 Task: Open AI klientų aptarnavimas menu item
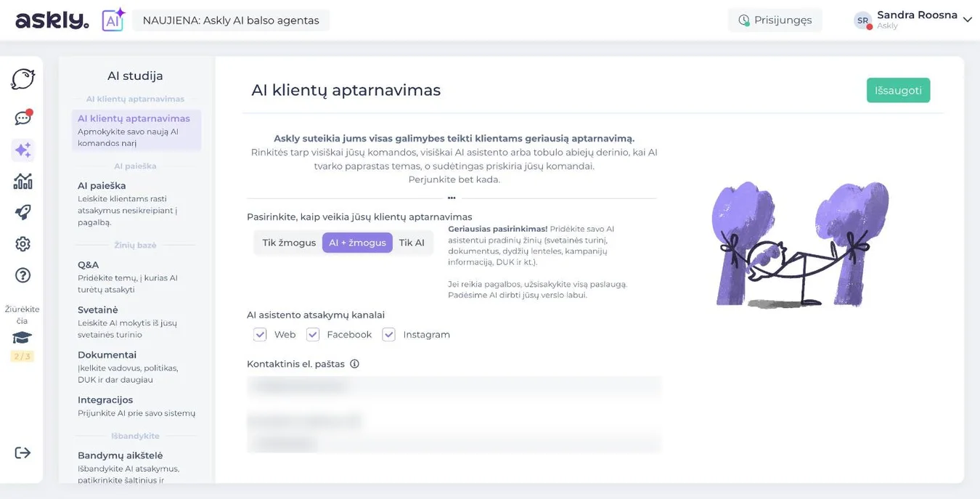point(136,130)
